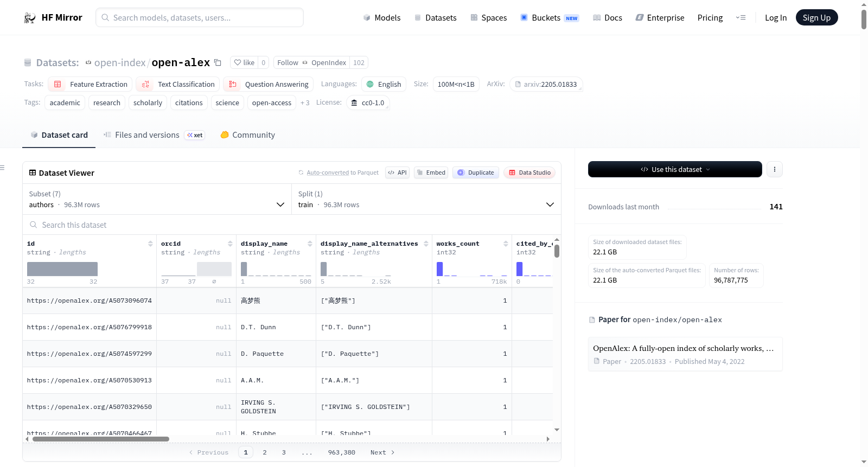Select the cell https://openalex.org/A5073096074
Screen dimensions: 868x467
click(90, 300)
